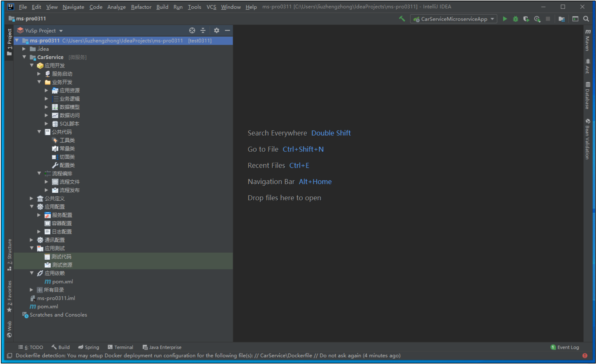This screenshot has width=596, height=364.
Task: Open the Refactor menu
Action: (x=141, y=7)
